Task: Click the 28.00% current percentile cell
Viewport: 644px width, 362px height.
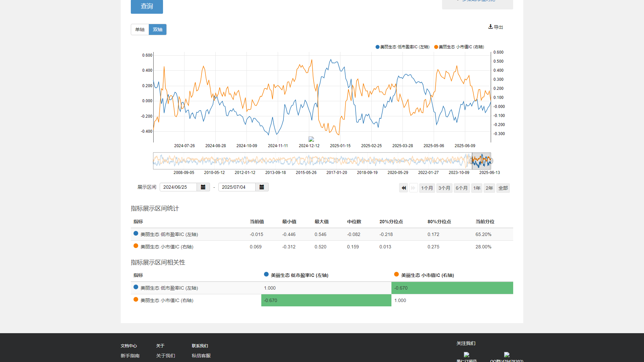Action: [483, 247]
